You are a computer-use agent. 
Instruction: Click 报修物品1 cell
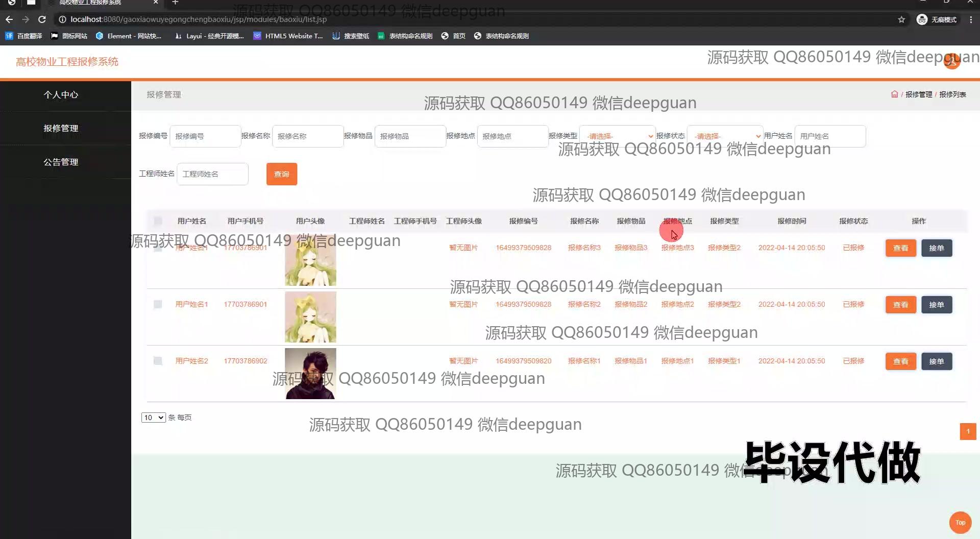(x=631, y=361)
